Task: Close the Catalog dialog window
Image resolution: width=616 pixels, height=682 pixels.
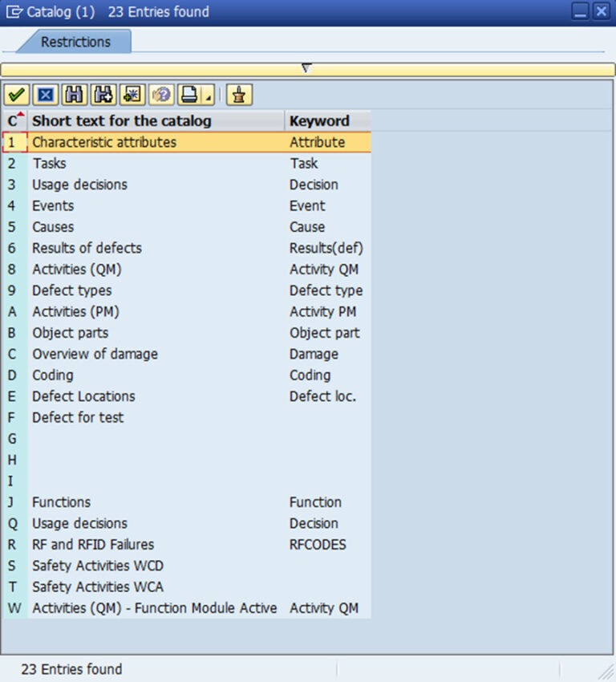Action: 602,11
